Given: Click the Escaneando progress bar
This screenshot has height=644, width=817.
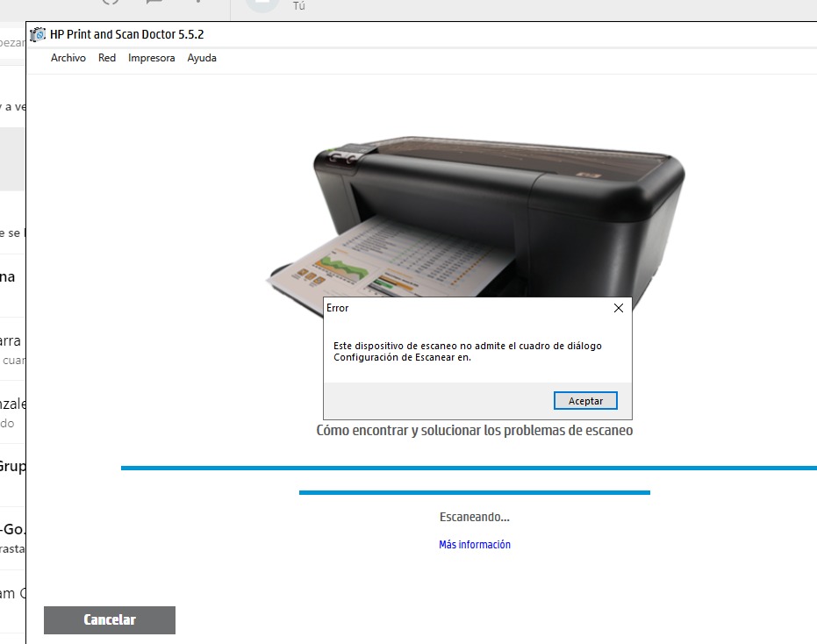Looking at the screenshot, I should click(475, 492).
